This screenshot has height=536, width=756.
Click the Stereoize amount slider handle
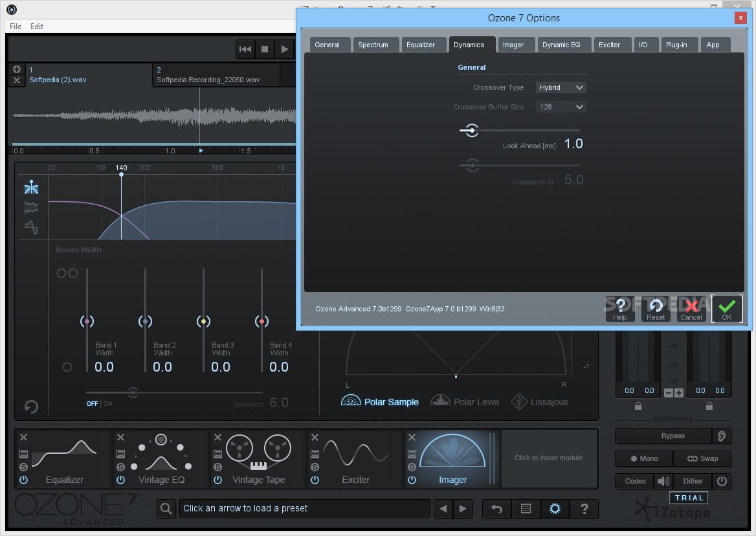pyautogui.click(x=133, y=392)
